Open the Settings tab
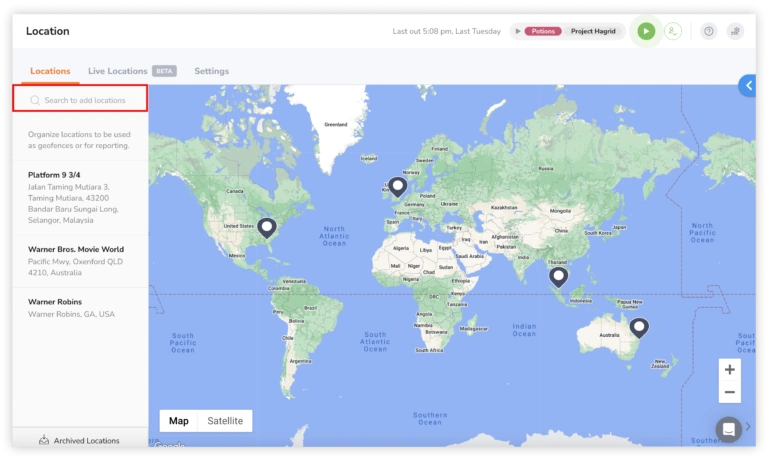The height and width of the screenshot is (459, 768). click(212, 71)
